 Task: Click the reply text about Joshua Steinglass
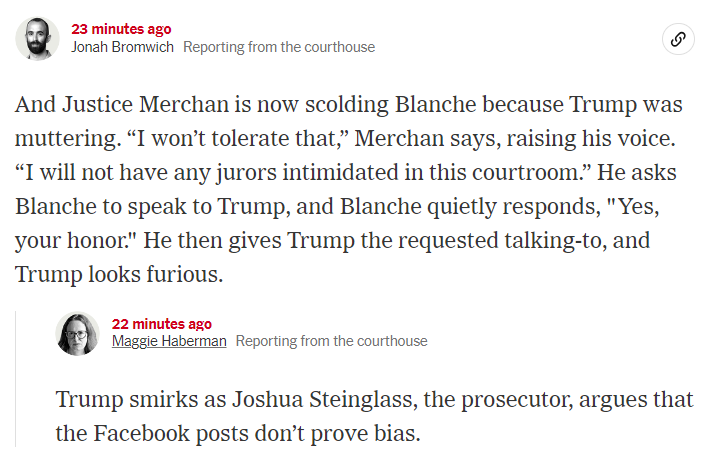click(x=375, y=416)
